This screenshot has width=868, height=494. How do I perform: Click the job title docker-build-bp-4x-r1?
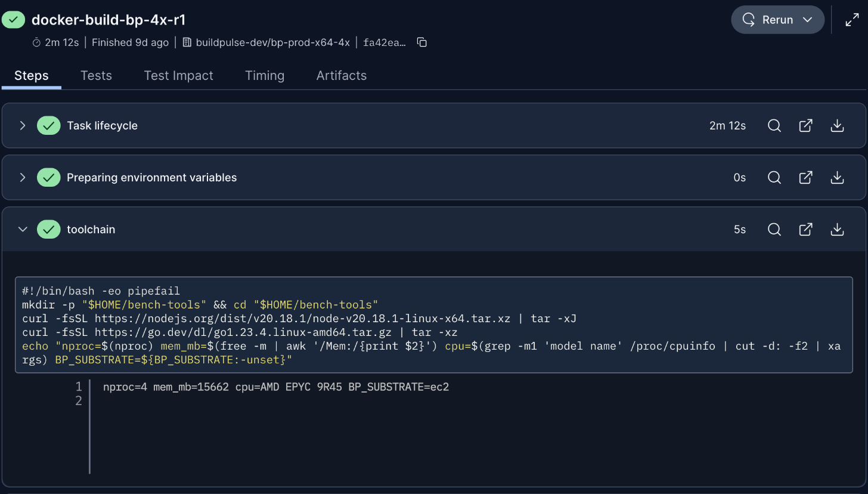click(108, 20)
